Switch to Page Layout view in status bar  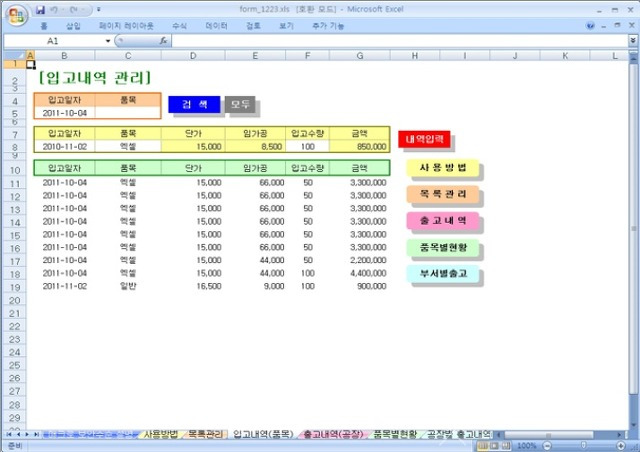(x=494, y=446)
